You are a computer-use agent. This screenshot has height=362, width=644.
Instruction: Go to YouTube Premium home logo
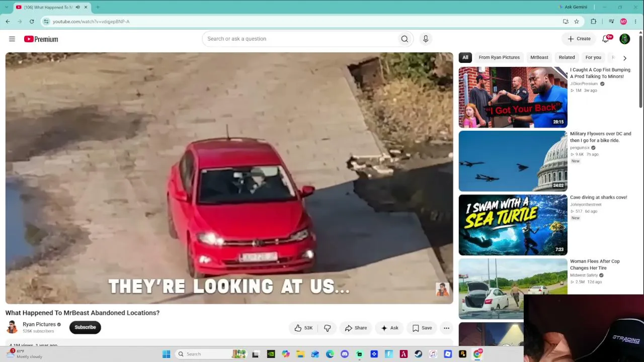[x=41, y=39]
